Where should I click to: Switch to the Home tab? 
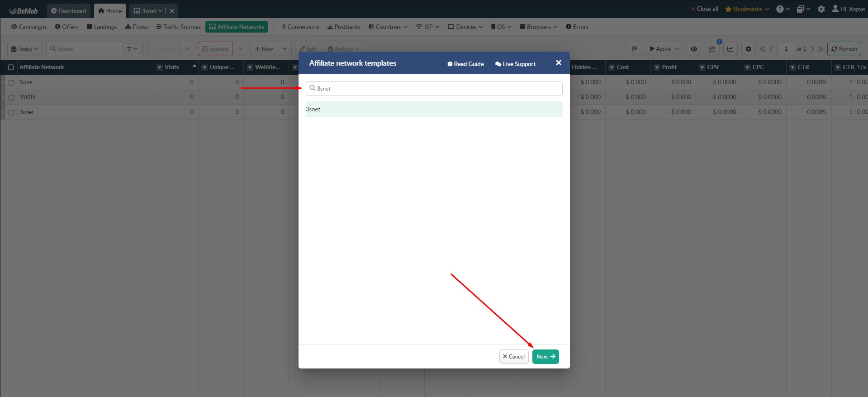tap(110, 11)
